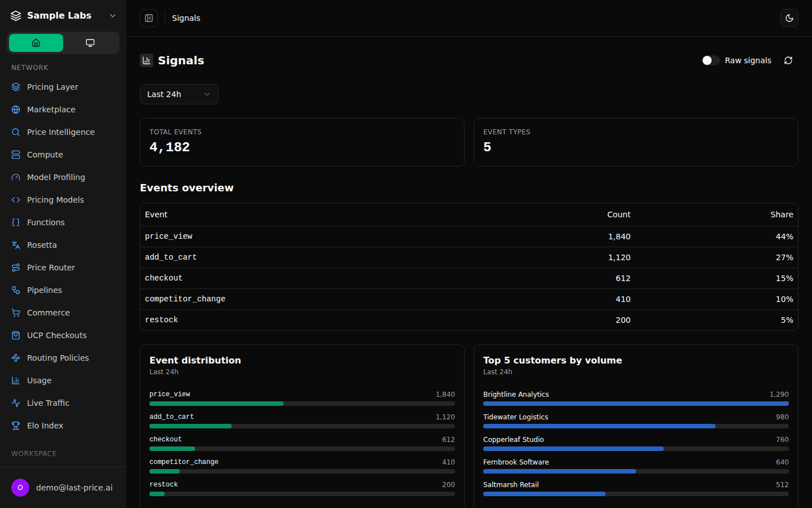Click the Count column header
Screen dimensions: 812x508
pyautogui.click(x=619, y=214)
